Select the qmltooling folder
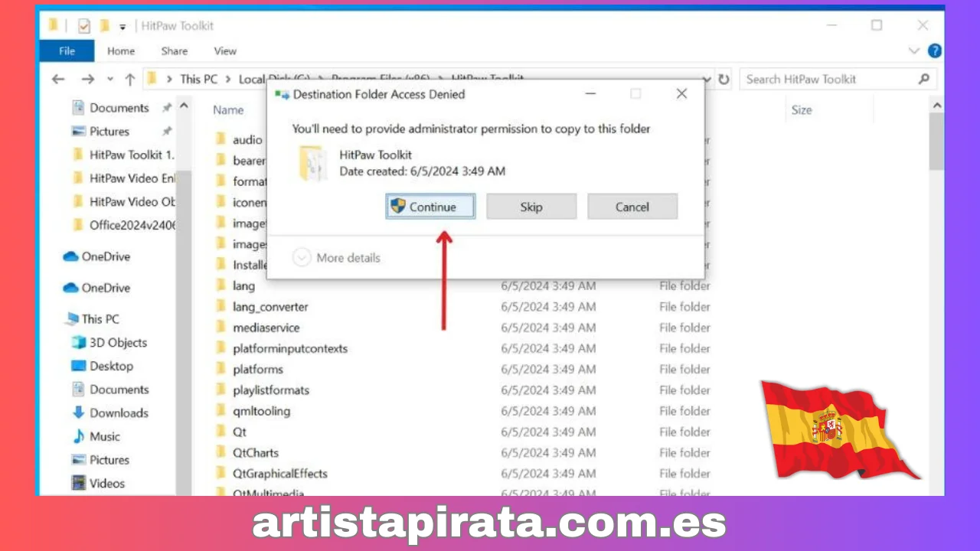This screenshot has height=551, width=980. pos(262,411)
